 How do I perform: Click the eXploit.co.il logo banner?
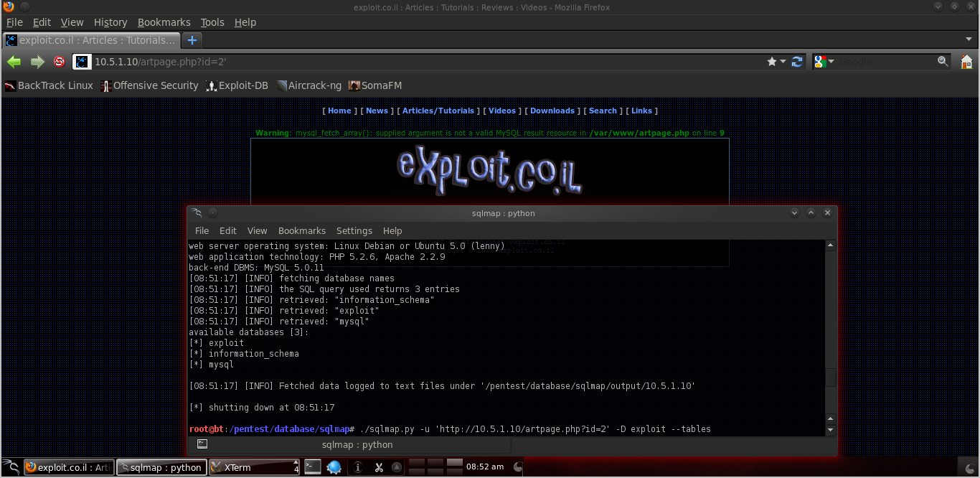489,171
